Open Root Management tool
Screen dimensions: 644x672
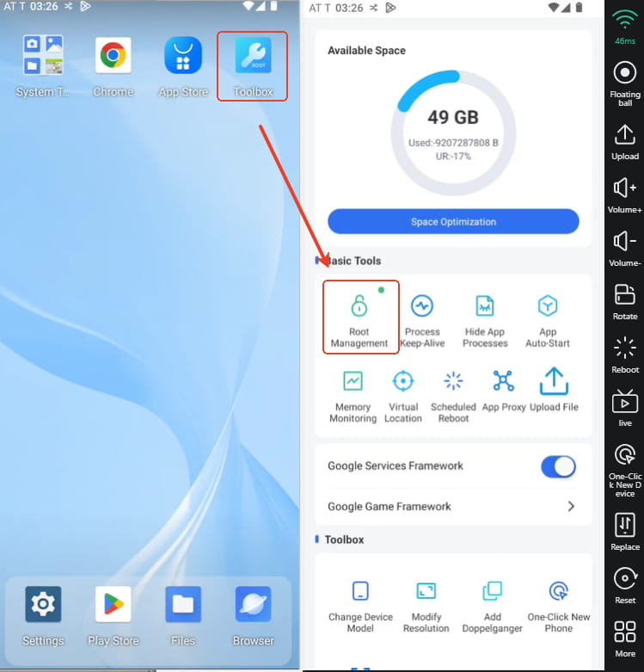point(359,316)
